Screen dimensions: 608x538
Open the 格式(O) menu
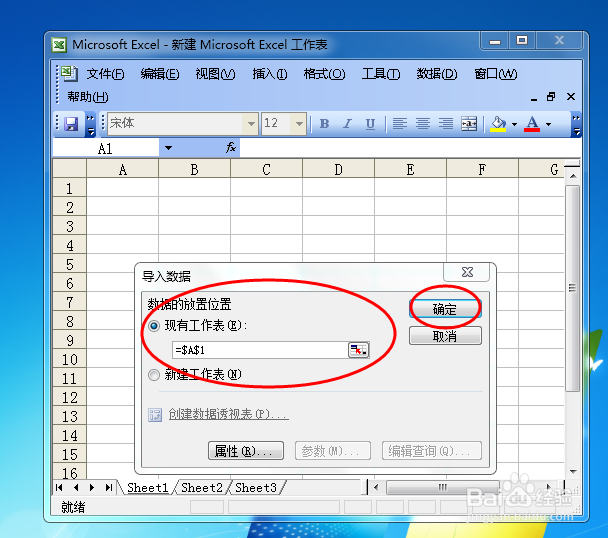[x=324, y=74]
